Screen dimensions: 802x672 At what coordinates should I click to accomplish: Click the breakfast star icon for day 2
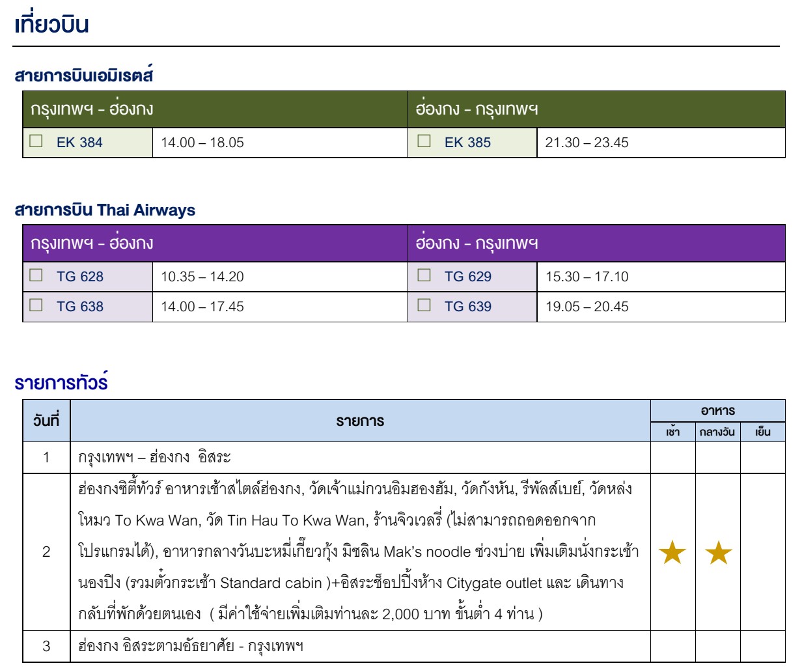pyautogui.click(x=672, y=553)
